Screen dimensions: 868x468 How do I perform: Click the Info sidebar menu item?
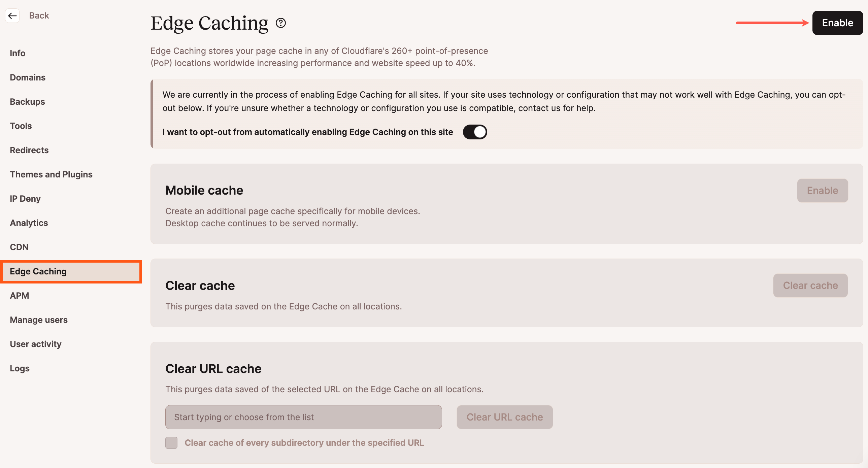pyautogui.click(x=18, y=53)
